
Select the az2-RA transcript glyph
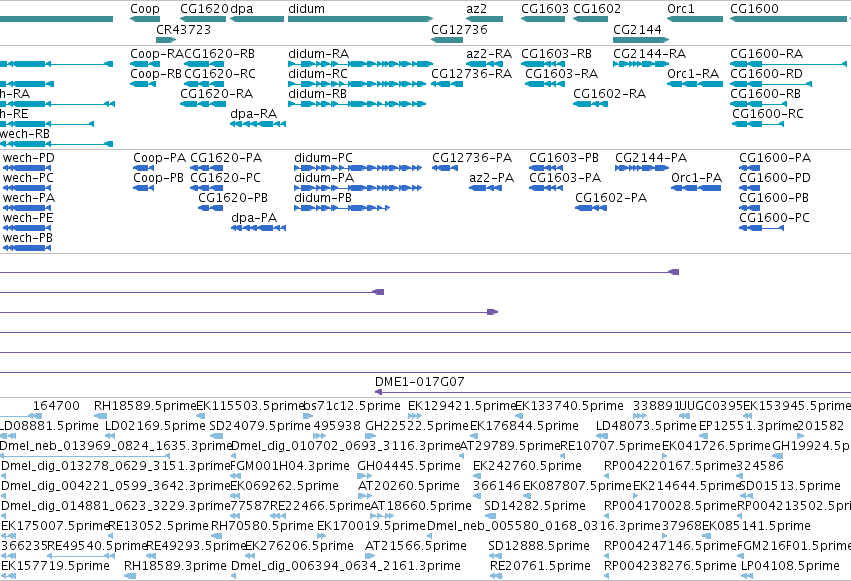tap(485, 64)
